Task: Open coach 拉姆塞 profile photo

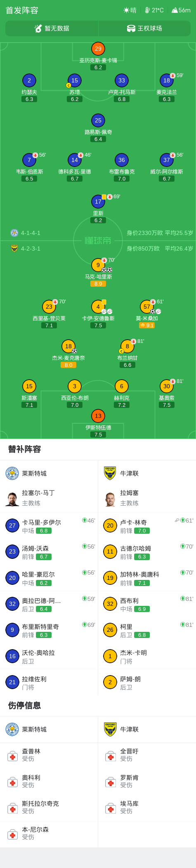Action: 110,498
